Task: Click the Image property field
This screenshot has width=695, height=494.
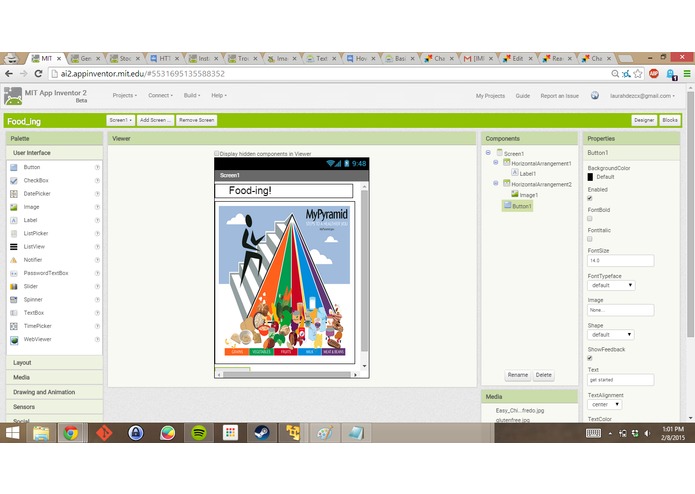Action: pos(621,310)
